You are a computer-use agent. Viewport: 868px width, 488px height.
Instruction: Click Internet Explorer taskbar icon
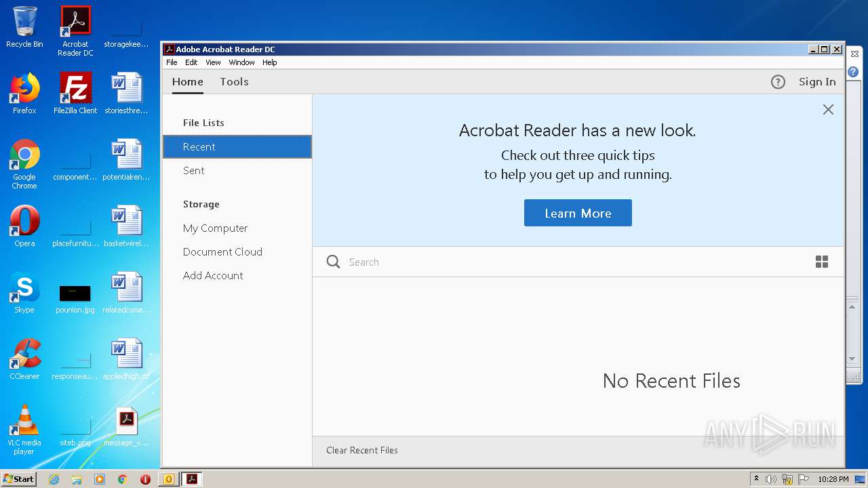click(x=54, y=479)
